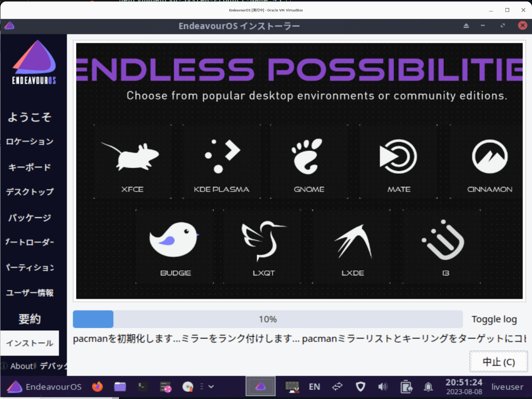532x399 pixels.
Task: Select the インストール step in sidebar
Action: [x=30, y=343]
